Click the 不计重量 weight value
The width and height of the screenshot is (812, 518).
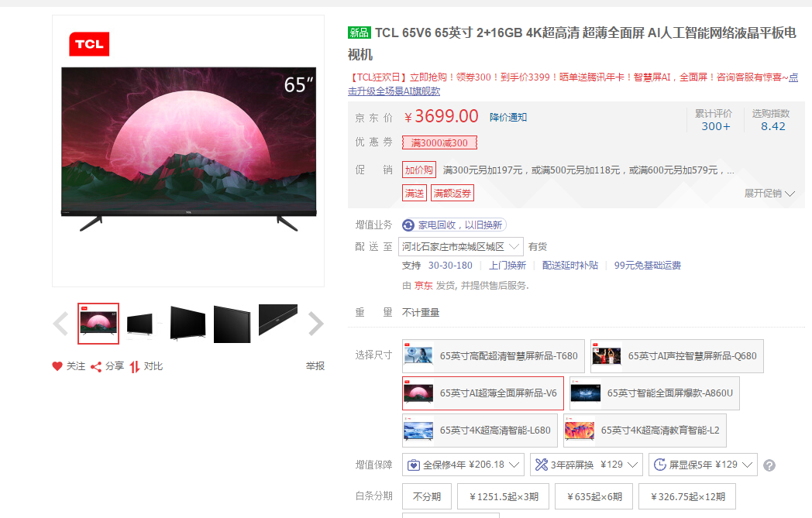tap(421, 313)
